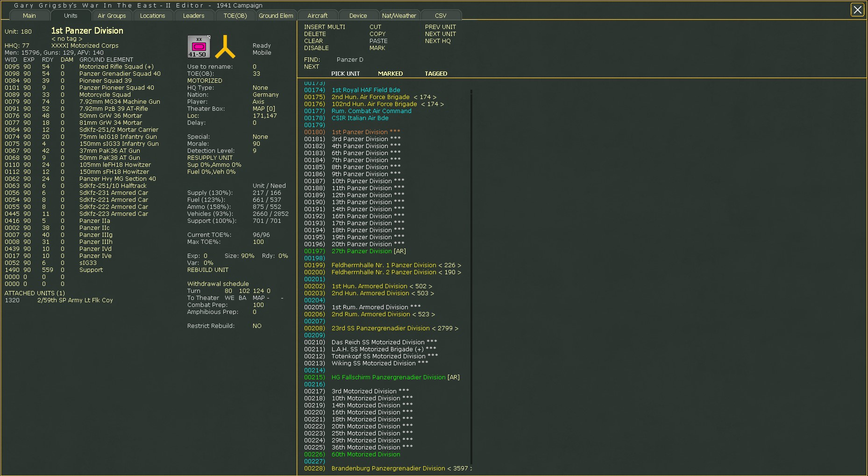Image resolution: width=868 pixels, height=476 pixels.
Task: Close the editor with the X button
Action: pyautogui.click(x=857, y=10)
